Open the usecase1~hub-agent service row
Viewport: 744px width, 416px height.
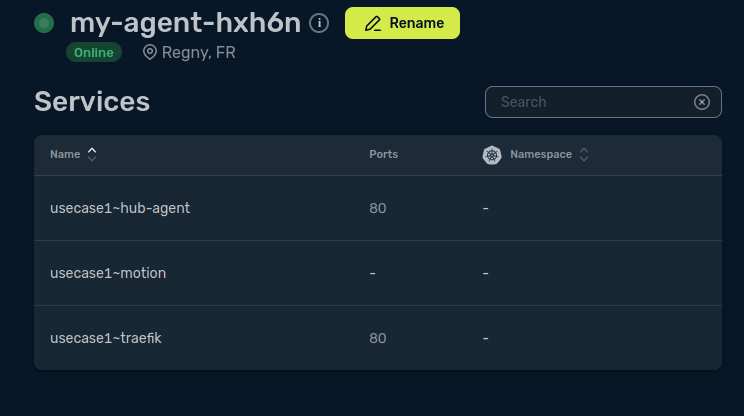click(x=378, y=208)
